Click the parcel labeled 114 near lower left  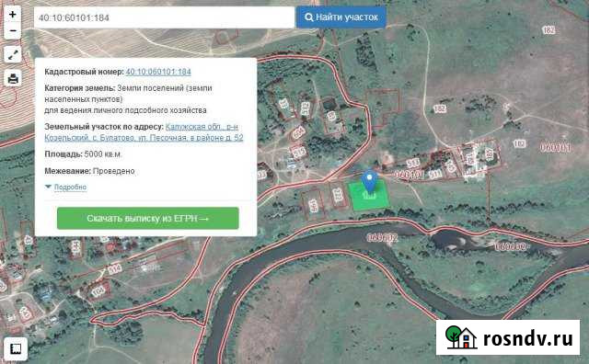click(114, 268)
